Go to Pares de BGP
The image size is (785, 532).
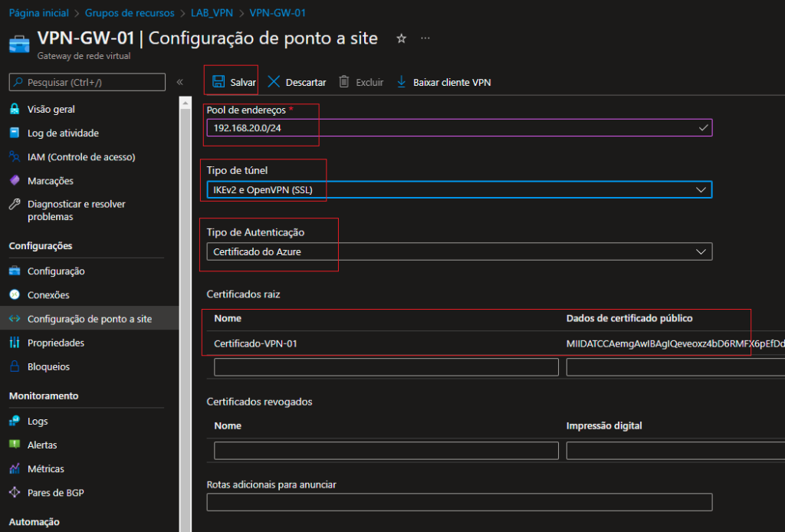(x=56, y=493)
